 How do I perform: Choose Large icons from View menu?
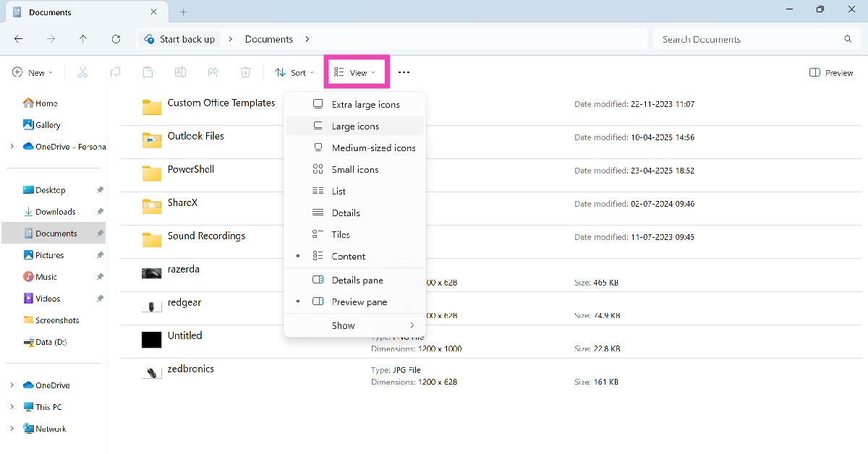pos(354,126)
